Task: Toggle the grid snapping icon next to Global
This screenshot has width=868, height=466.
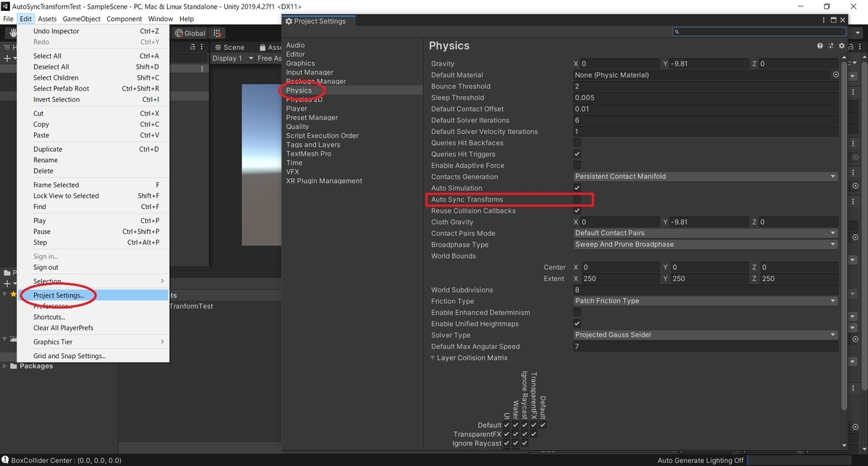Action: [217, 33]
